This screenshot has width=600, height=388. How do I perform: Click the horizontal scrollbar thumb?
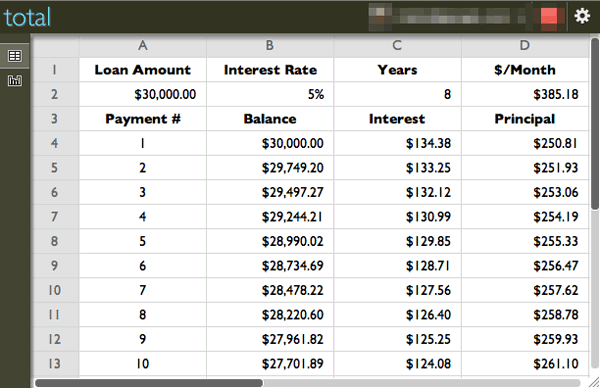149,383
